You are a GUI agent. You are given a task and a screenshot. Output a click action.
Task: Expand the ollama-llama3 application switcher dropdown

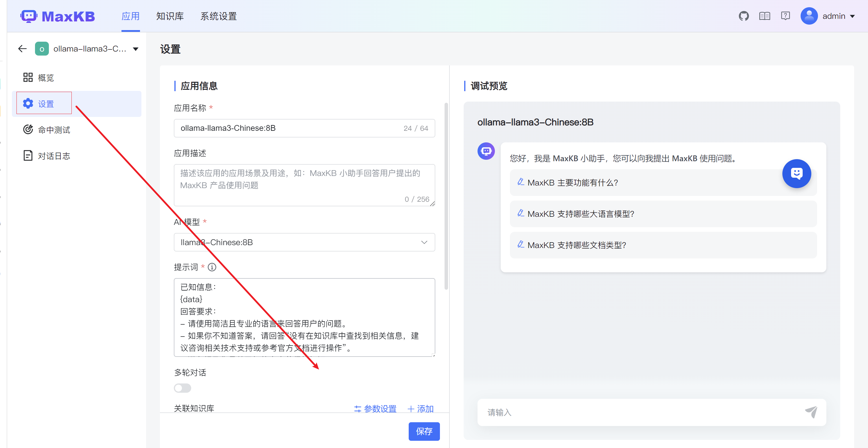[136, 49]
